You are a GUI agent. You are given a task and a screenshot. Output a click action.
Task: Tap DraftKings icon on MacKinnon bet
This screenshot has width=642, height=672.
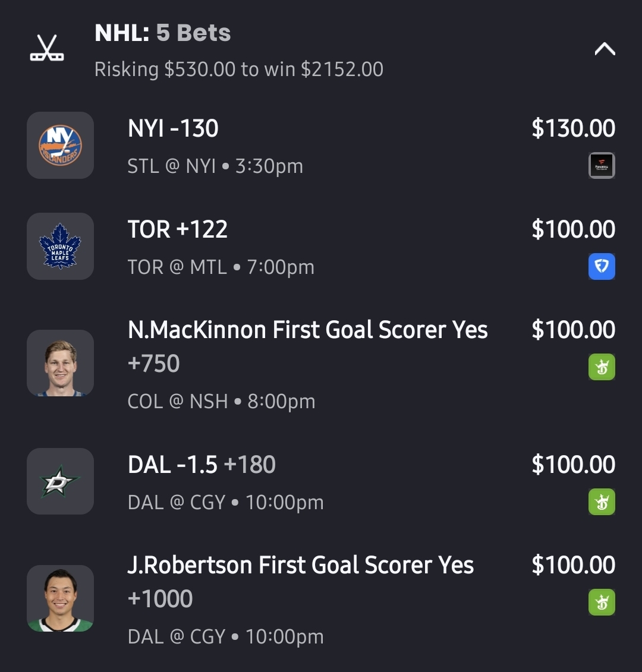point(602,367)
